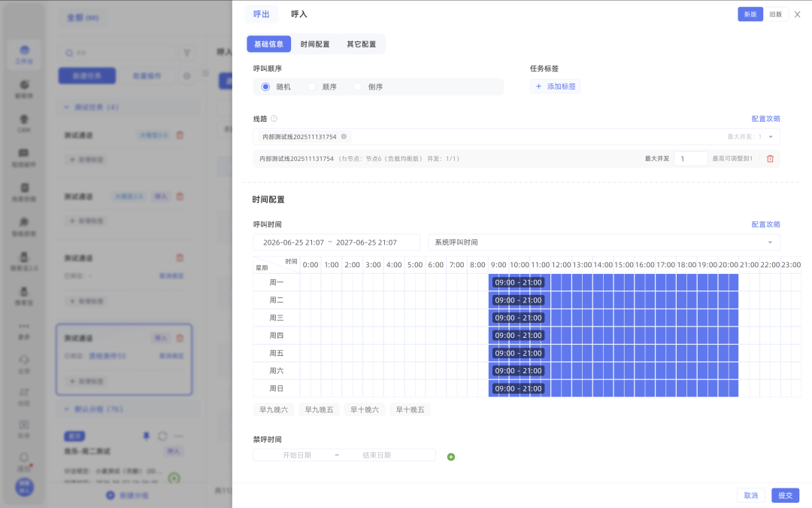The height and width of the screenshot is (508, 812).
Task: Open the 呼叫时间 date range picker
Action: [337, 242]
